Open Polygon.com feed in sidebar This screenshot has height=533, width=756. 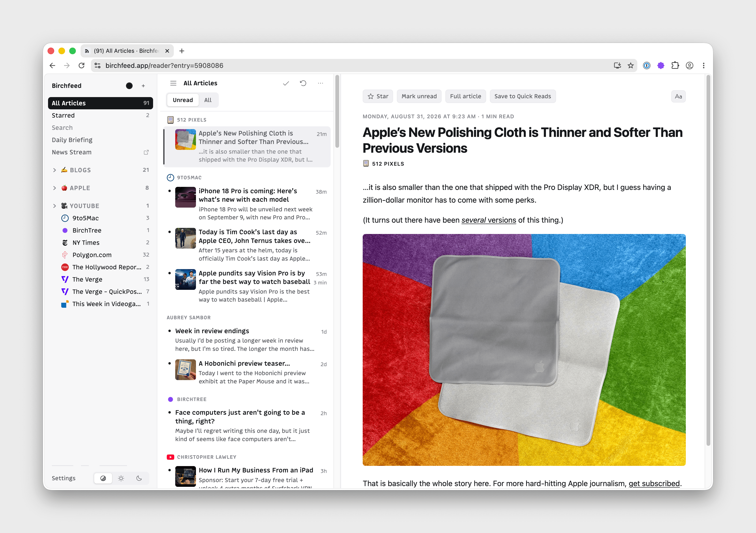coord(100,255)
